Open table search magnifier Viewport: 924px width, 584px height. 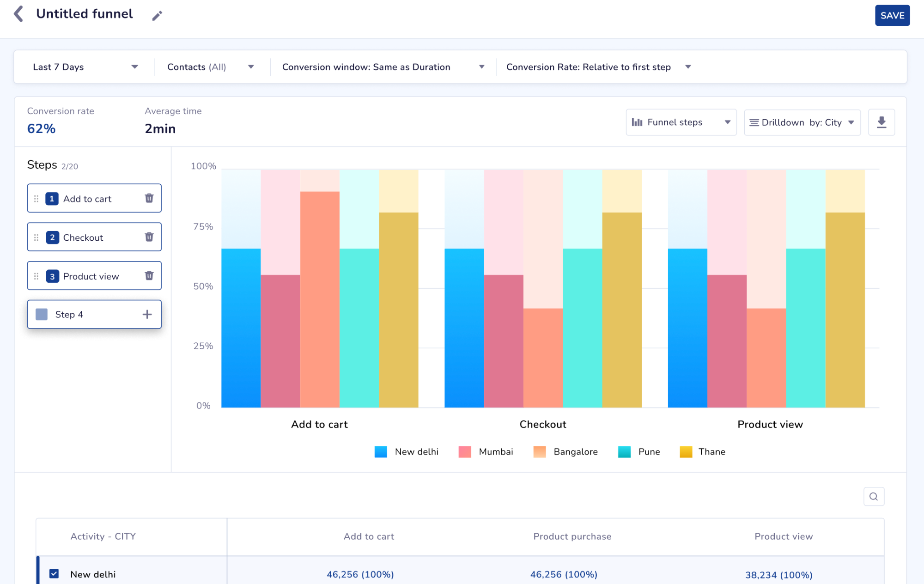point(874,497)
